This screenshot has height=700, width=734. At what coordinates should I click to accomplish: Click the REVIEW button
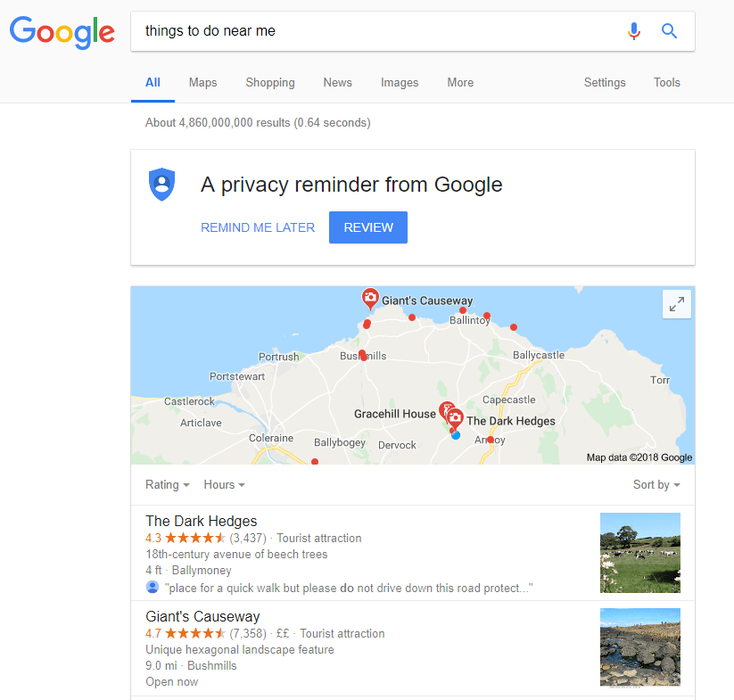(367, 227)
